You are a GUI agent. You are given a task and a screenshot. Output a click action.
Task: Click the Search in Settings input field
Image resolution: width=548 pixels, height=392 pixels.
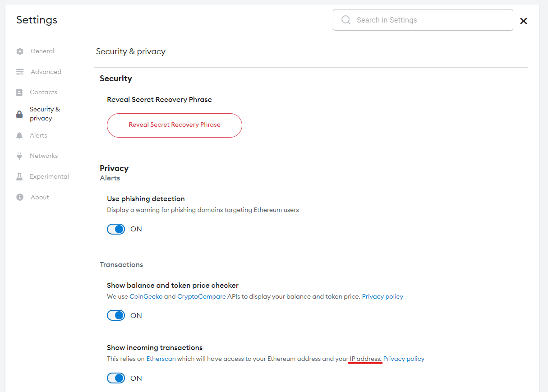coord(423,20)
